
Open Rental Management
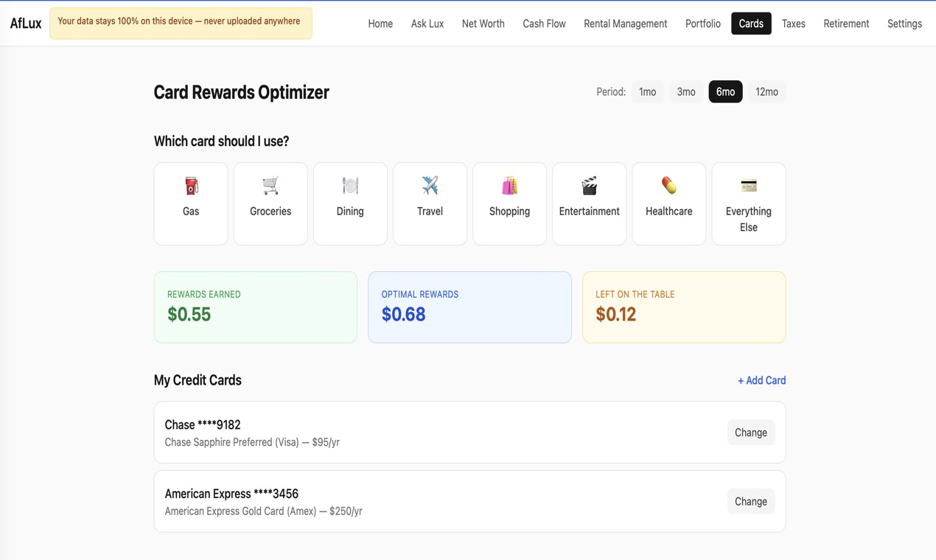[x=625, y=24]
